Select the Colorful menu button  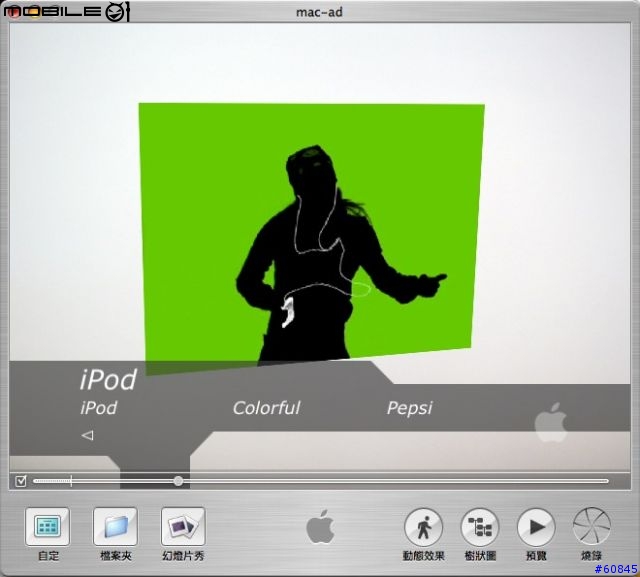[267, 408]
